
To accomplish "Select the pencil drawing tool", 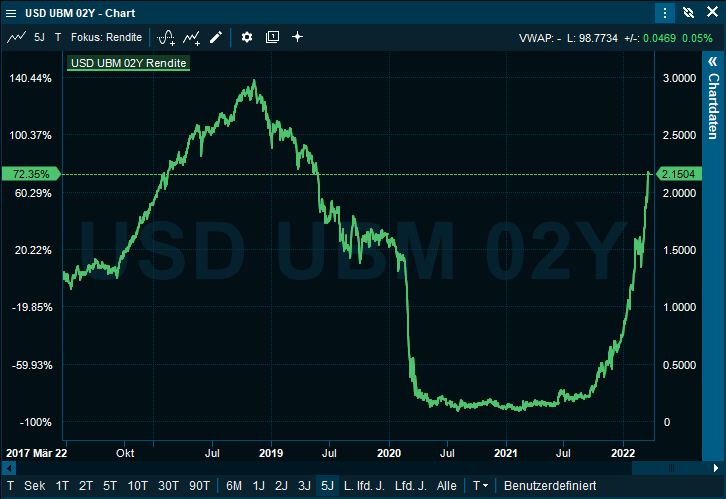I will 216,37.
